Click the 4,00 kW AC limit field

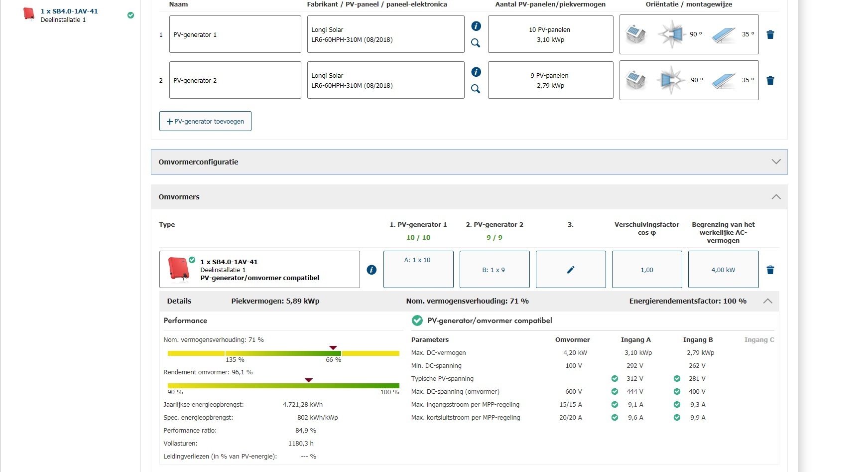pos(723,270)
